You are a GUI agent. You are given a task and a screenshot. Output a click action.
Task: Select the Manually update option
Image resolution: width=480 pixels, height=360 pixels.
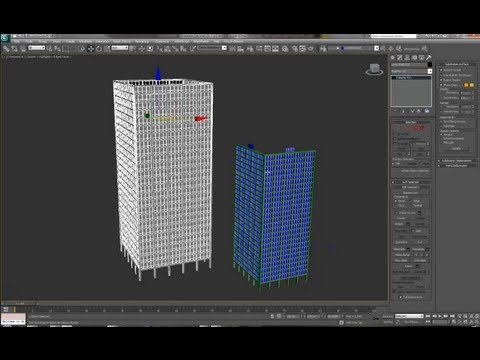point(441,143)
